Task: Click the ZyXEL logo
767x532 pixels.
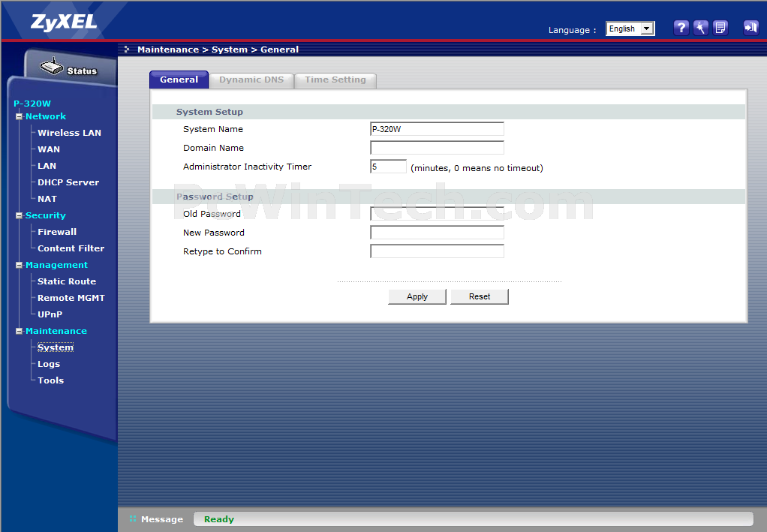Action: coord(64,22)
